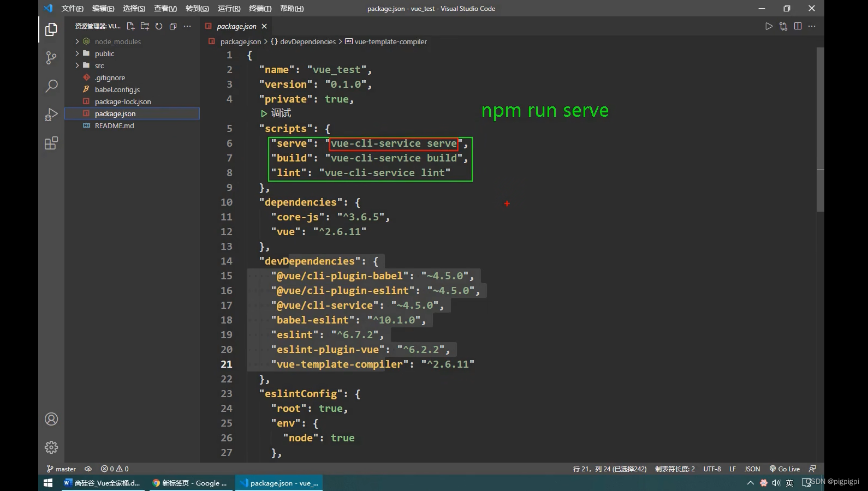Open .gitignore file

(x=132, y=77)
